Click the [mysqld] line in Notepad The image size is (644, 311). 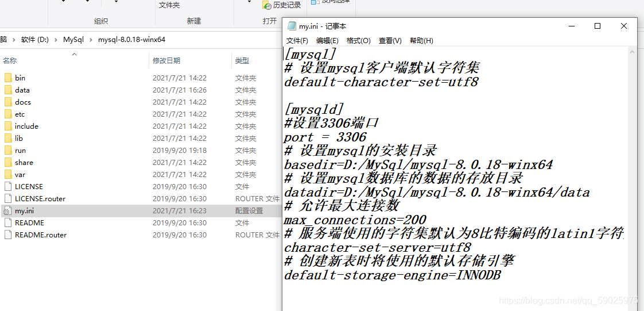click(314, 109)
